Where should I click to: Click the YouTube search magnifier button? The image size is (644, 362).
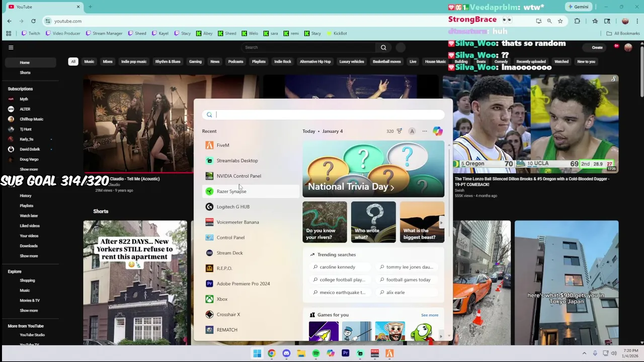[x=383, y=47]
